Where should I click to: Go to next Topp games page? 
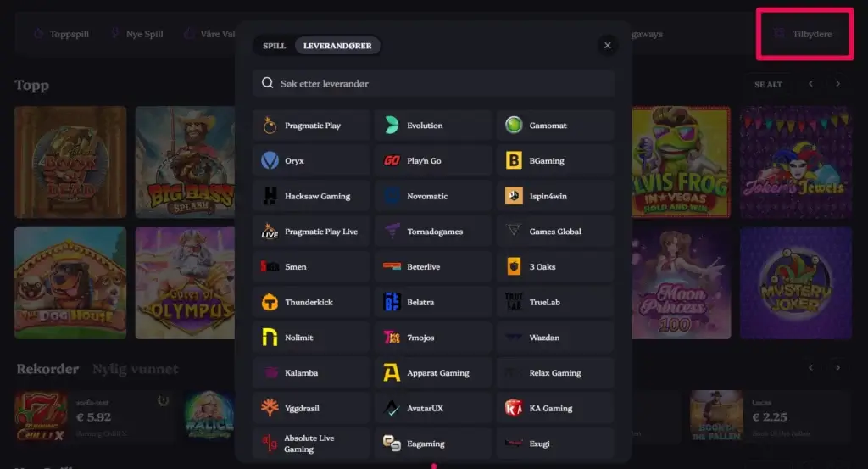pyautogui.click(x=838, y=84)
